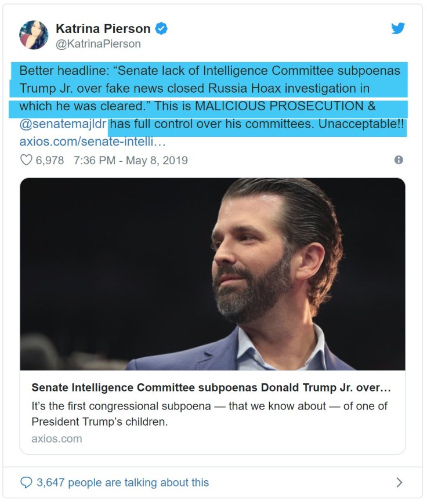This screenshot has height=504, width=427.
Task: Open the Senate Intelligence Committee subpoenas headline
Action: [211, 387]
